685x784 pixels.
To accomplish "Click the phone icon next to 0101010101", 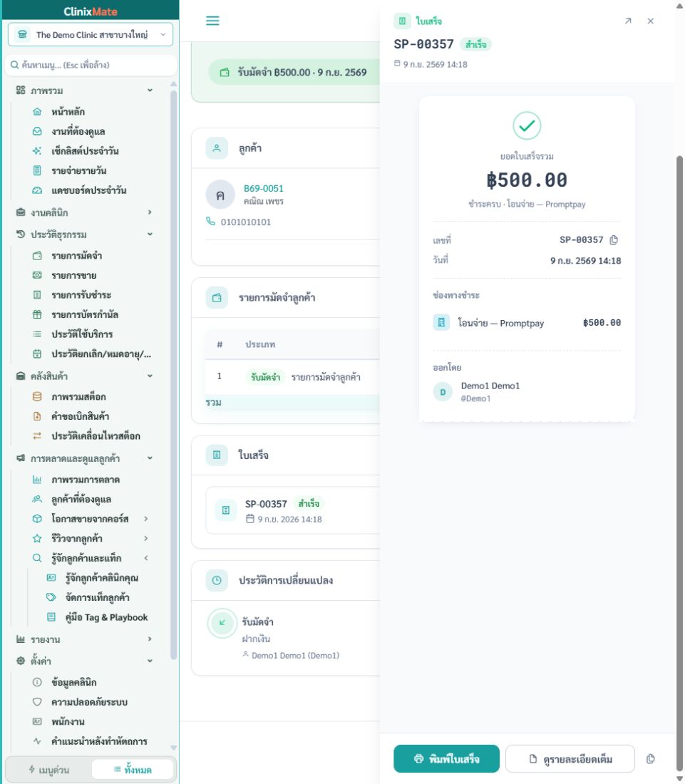I will [x=210, y=221].
